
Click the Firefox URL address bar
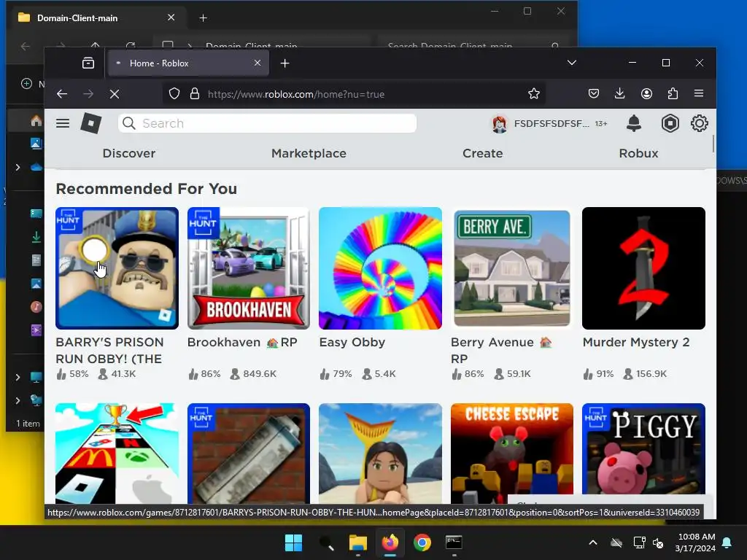[x=354, y=94]
